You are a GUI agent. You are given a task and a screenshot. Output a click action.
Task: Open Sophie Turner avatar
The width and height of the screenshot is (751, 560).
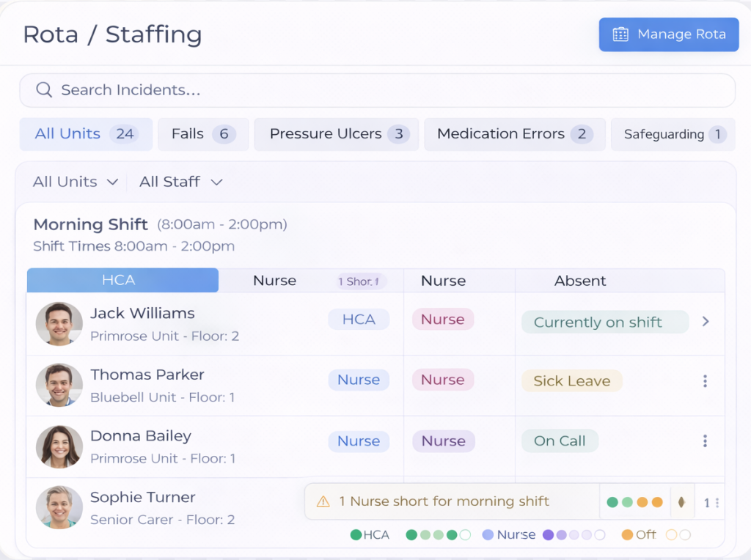click(59, 507)
